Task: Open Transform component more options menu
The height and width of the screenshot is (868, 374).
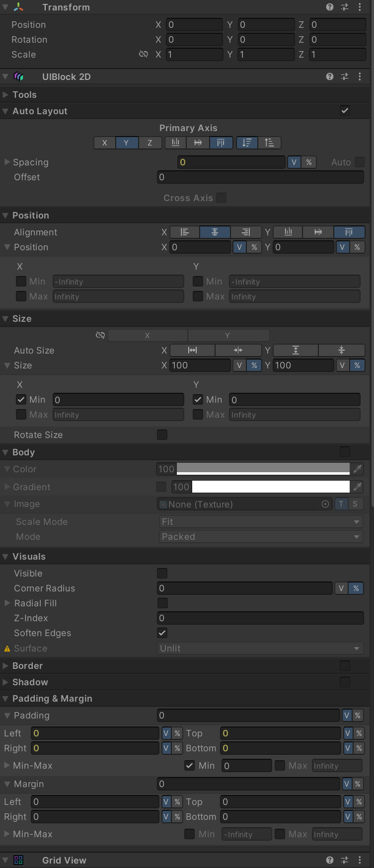Action: (360, 7)
